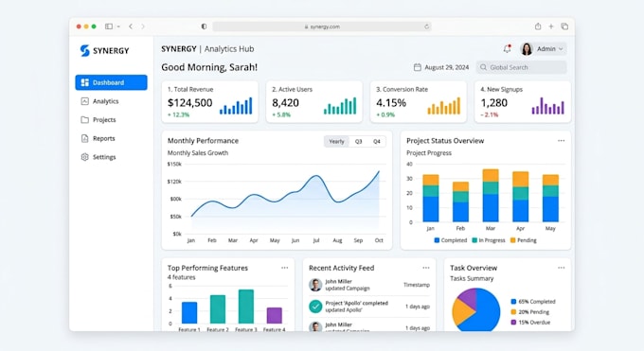Click the Feature 3 bar in features chart
644x351 pixels.
[246, 307]
